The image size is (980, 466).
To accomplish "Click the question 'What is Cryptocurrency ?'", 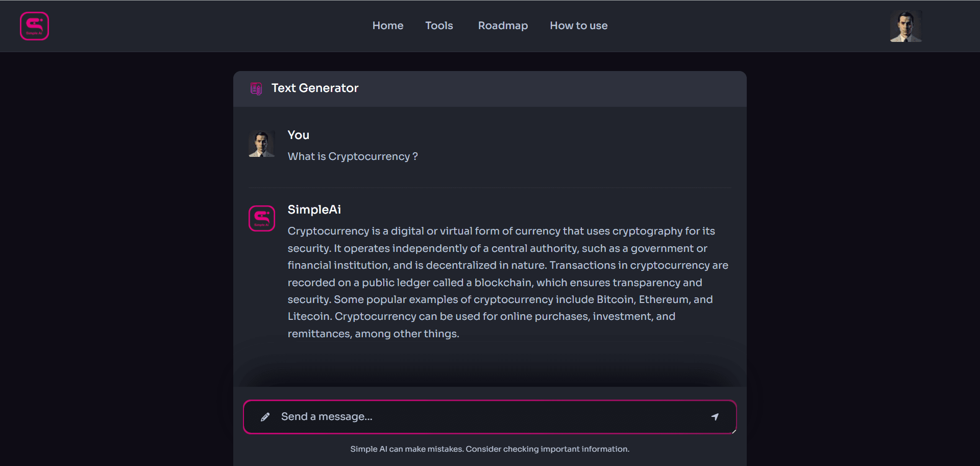I will [x=352, y=156].
